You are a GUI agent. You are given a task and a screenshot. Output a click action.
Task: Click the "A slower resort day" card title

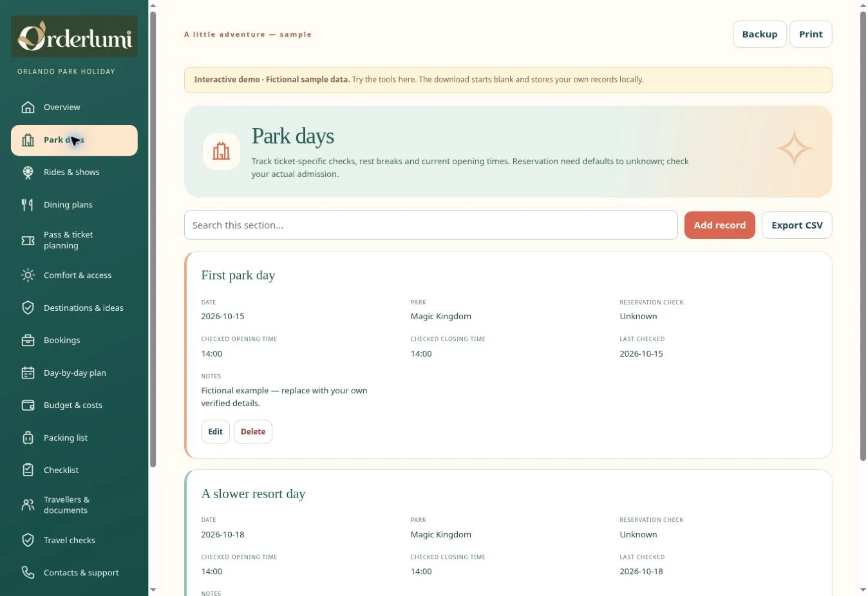pyautogui.click(x=254, y=494)
